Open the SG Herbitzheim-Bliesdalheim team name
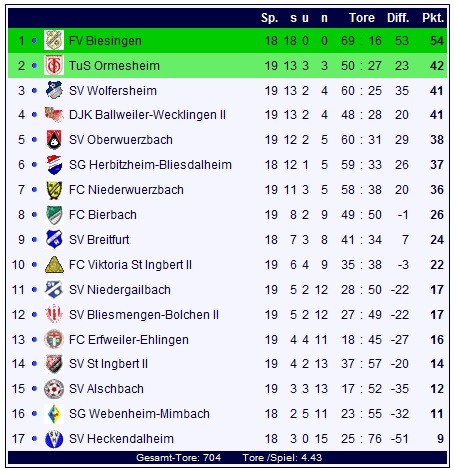This screenshot has width=454, height=470. [x=150, y=165]
